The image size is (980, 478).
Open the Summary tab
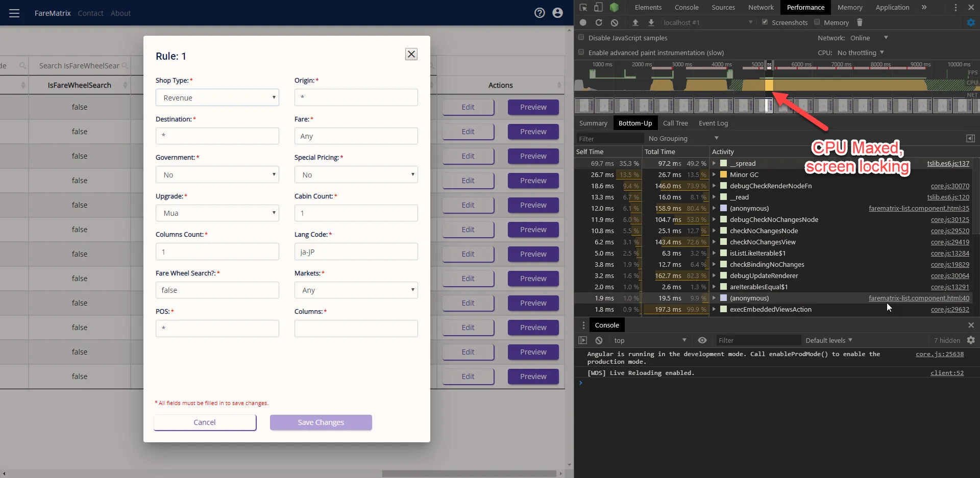593,123
